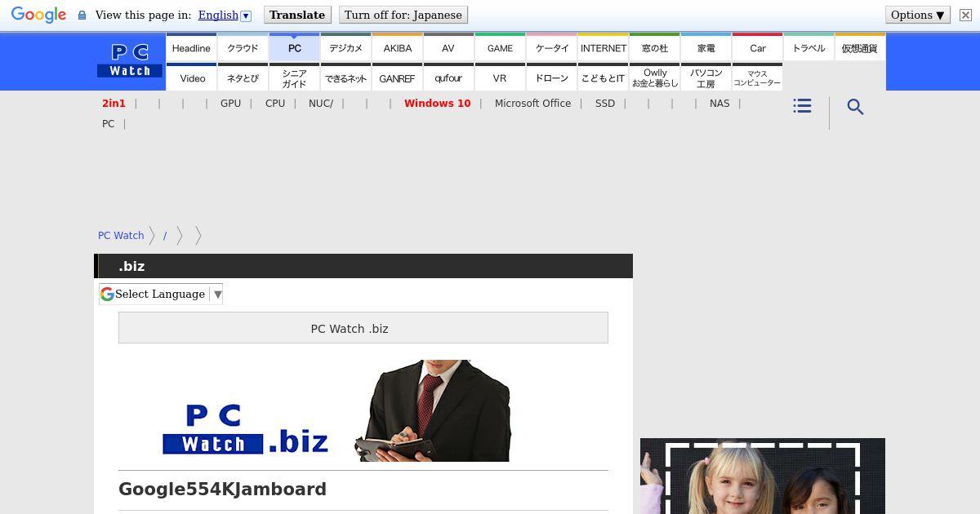This screenshot has height=514, width=980.
Task: Open the デジカメ tab
Action: (345, 48)
